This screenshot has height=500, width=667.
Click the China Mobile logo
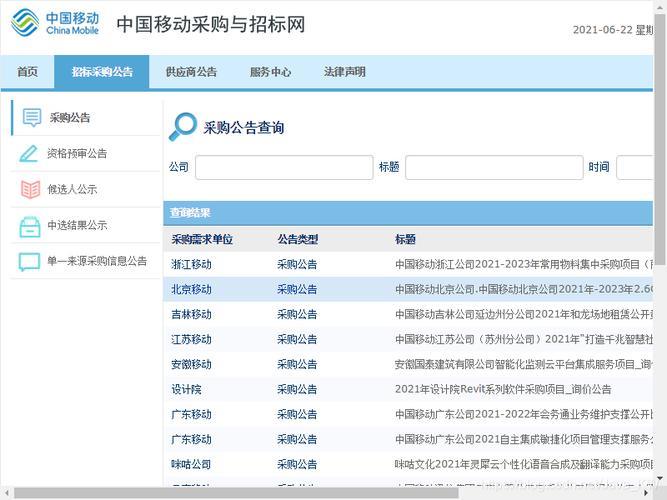pos(55,23)
